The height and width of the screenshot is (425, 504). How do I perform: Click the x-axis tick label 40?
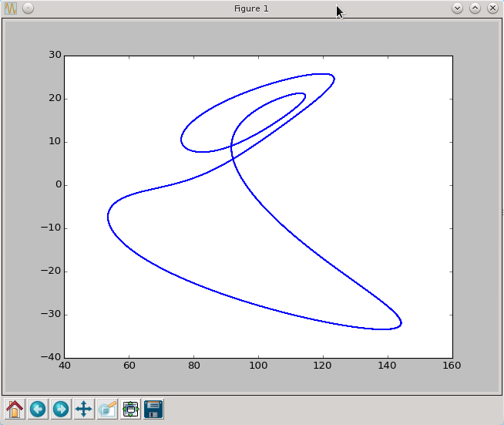click(x=65, y=366)
